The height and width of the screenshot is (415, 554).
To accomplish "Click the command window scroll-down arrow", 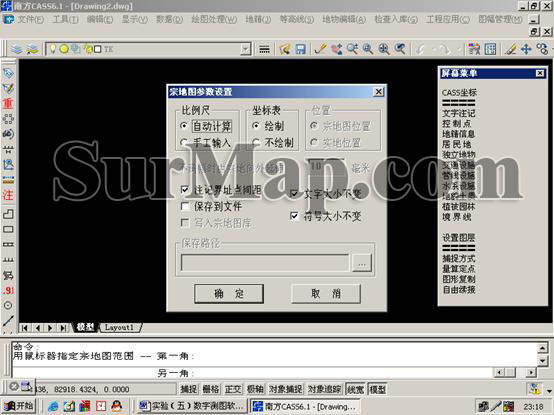I will click(543, 361).
